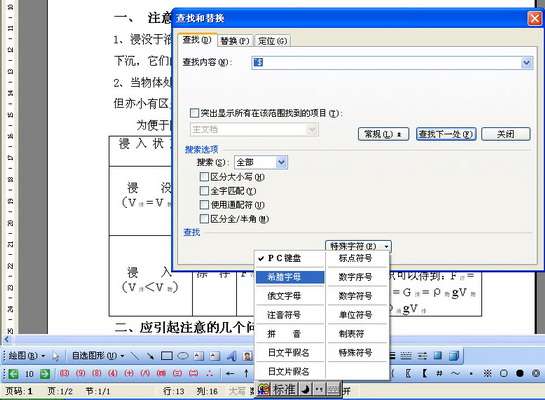Click green previous arrow on symbol bar
This screenshot has height=400, width=545.
pyautogui.click(x=14, y=374)
